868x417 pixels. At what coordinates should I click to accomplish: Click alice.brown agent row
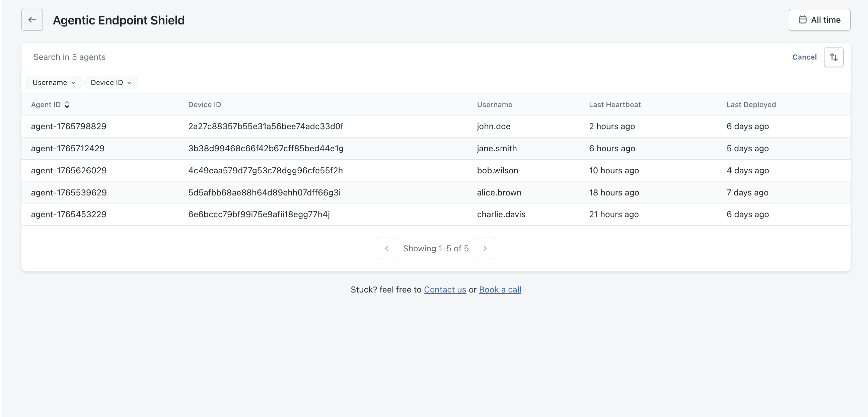coord(499,193)
